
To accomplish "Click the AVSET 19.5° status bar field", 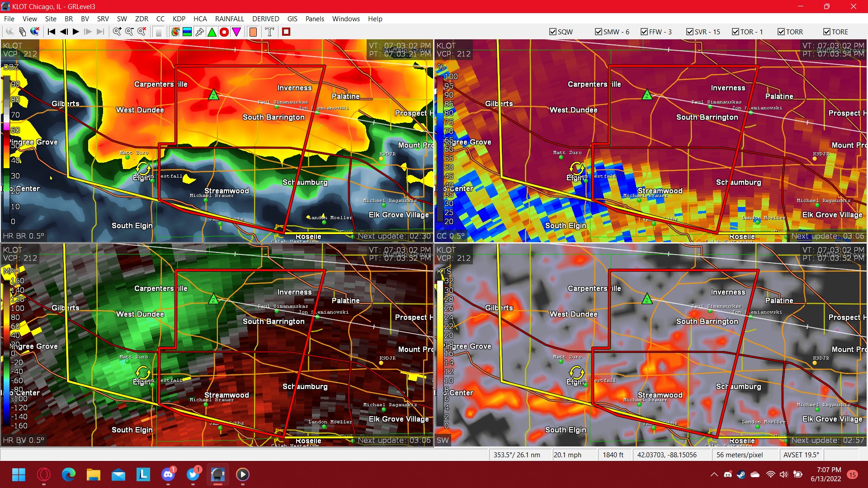I will click(801, 455).
